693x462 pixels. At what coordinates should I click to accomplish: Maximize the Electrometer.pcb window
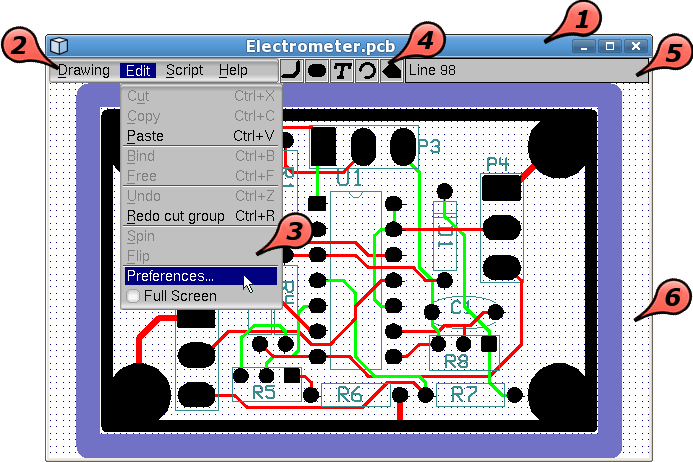pyautogui.click(x=610, y=46)
